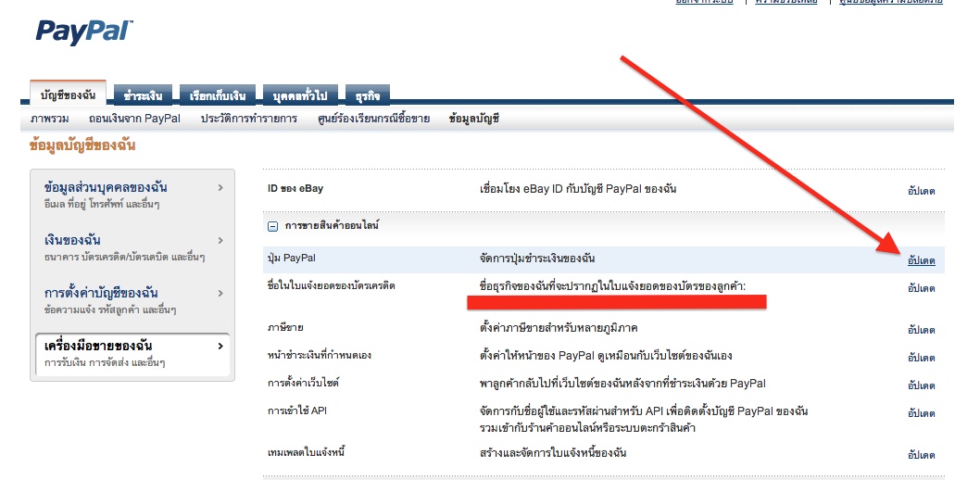980x480 pixels.
Task: Select the บุคคลทั่วไป tab
Action: (x=301, y=96)
